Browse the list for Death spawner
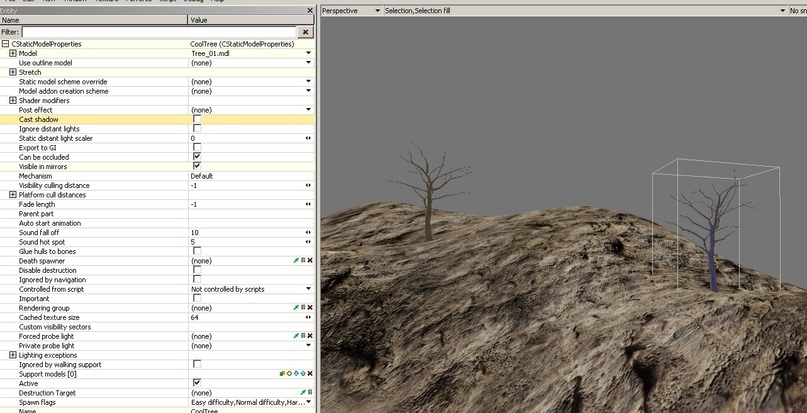The width and height of the screenshot is (807, 413). (x=303, y=261)
